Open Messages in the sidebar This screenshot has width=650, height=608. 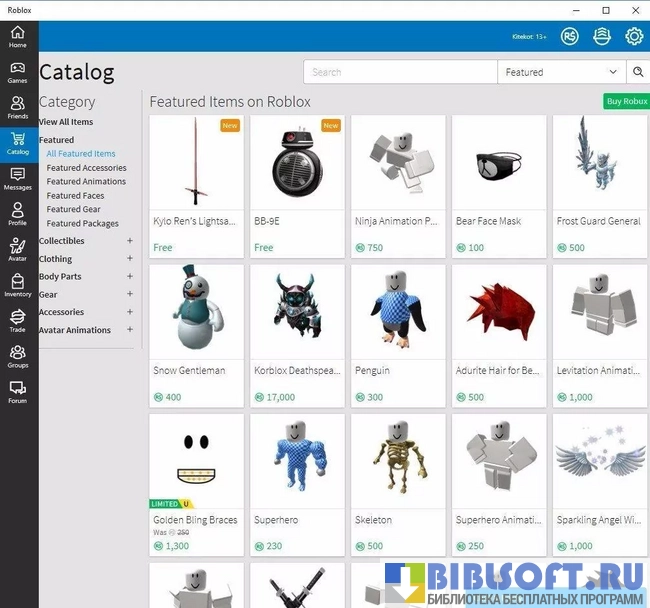pyautogui.click(x=18, y=179)
